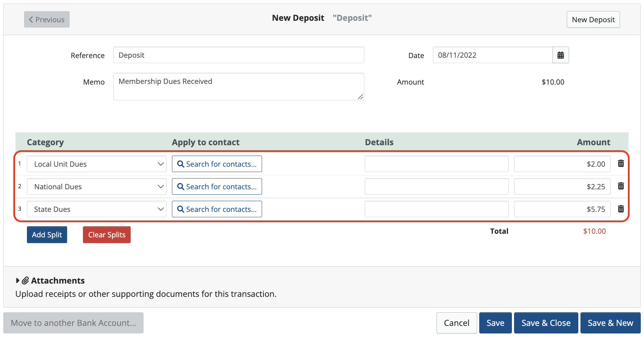644x337 pixels.
Task: Click the Cancel button
Action: point(457,323)
